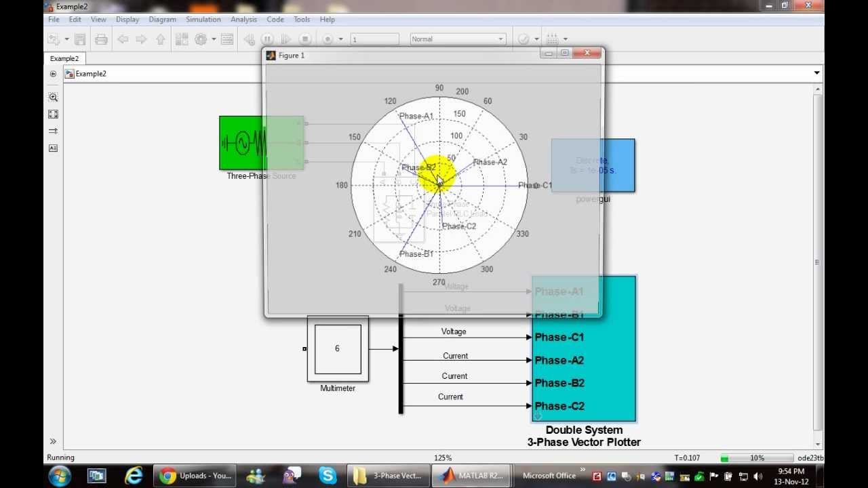Select the Three-Phase Source block

coord(261,143)
